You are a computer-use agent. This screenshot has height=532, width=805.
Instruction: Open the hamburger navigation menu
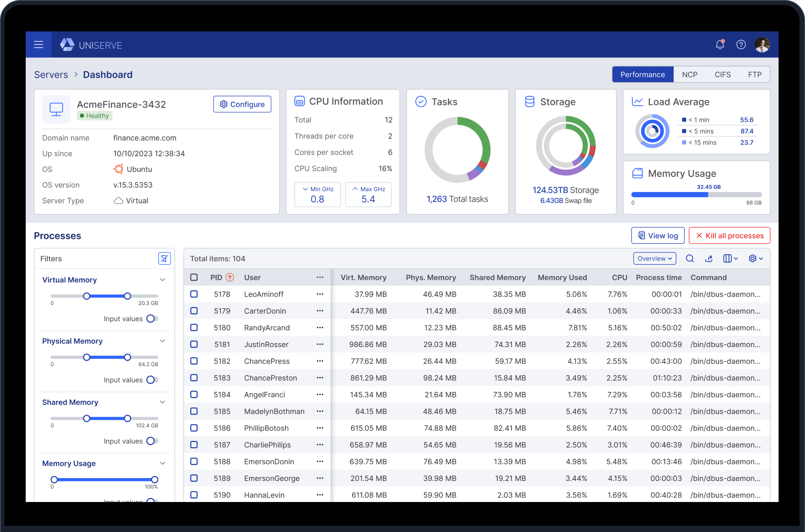(x=39, y=45)
